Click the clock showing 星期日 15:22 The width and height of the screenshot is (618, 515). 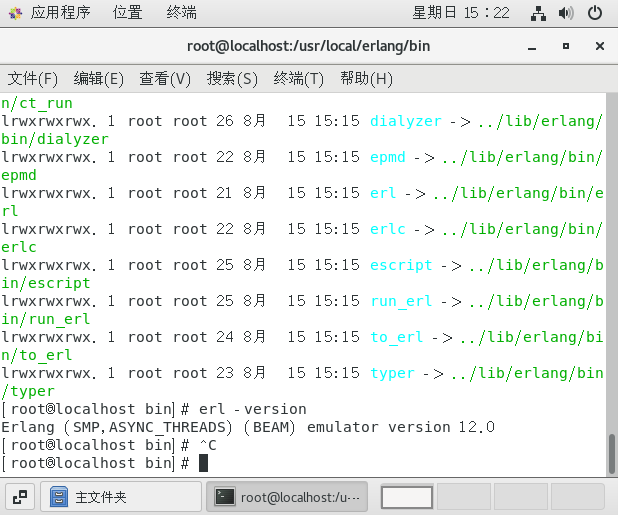point(461,13)
